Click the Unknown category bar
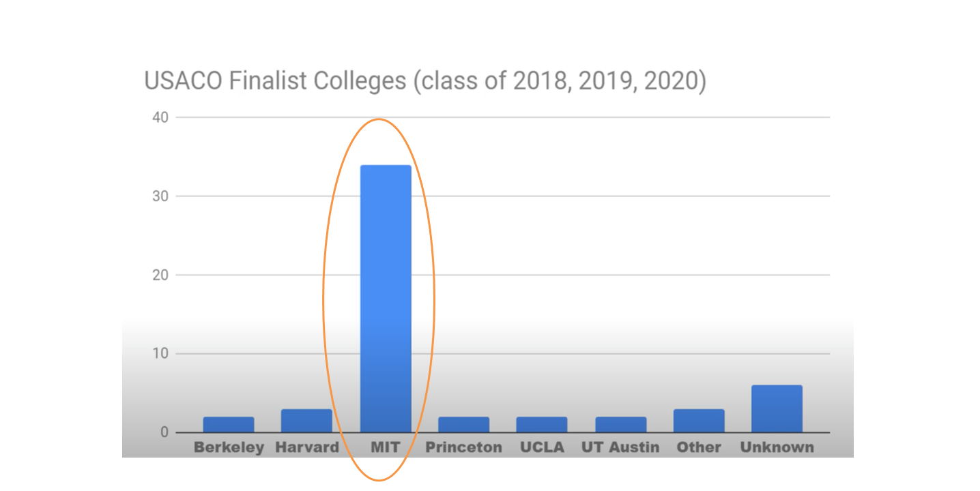 pyautogui.click(x=777, y=408)
